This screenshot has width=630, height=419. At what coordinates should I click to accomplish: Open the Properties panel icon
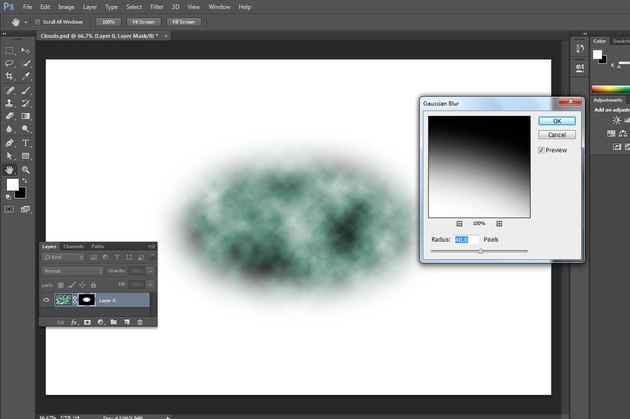tap(580, 68)
